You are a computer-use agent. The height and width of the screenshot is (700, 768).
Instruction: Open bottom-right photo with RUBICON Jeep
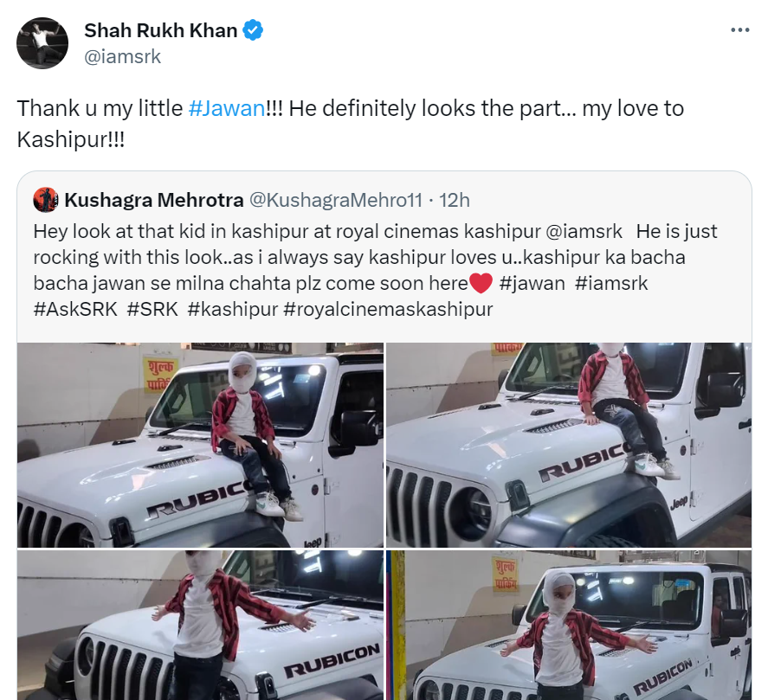click(x=569, y=625)
